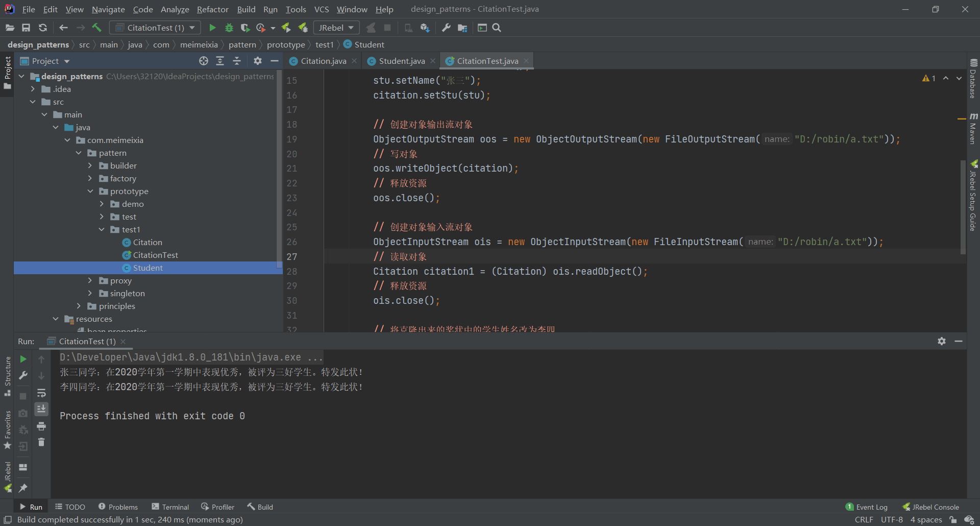The height and width of the screenshot is (526, 980).
Task: Locate current file with crosshair icon
Action: click(x=204, y=61)
